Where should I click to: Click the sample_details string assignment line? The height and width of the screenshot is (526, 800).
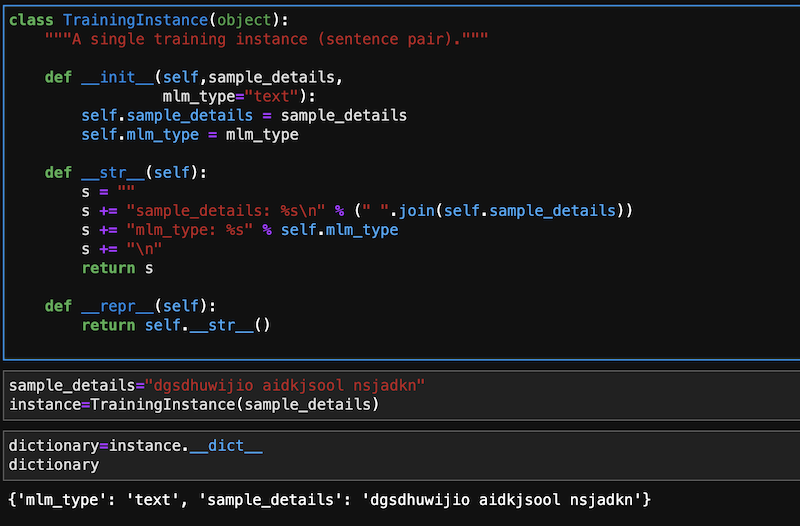point(217,385)
